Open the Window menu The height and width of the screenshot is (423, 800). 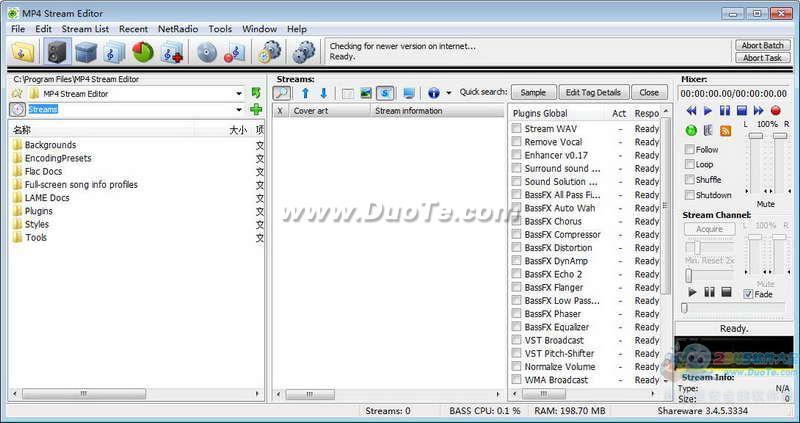click(259, 29)
